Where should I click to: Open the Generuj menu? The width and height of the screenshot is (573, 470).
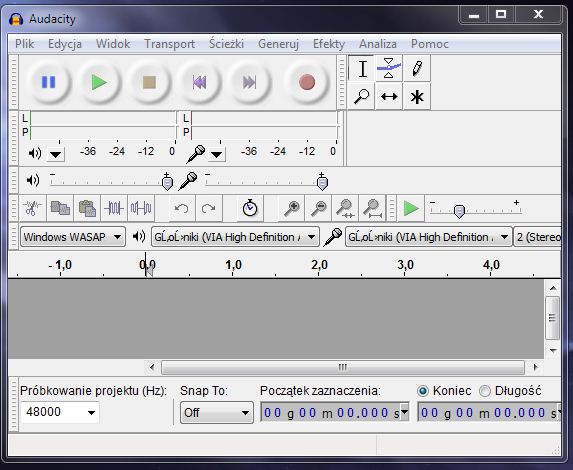point(278,44)
